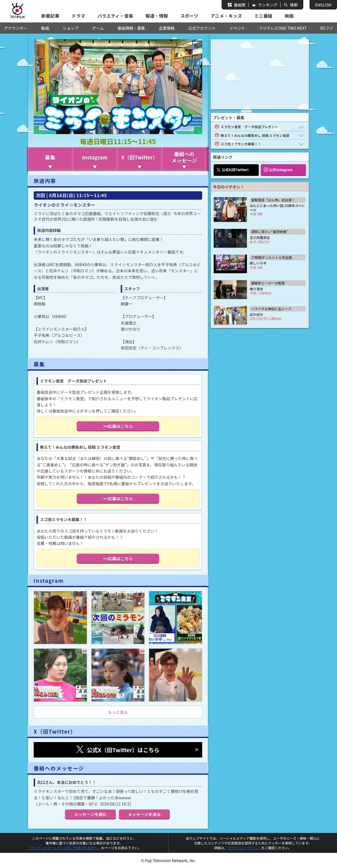Open Instagram photo of woman in checkered top
The image size is (337, 868).
pos(60,617)
